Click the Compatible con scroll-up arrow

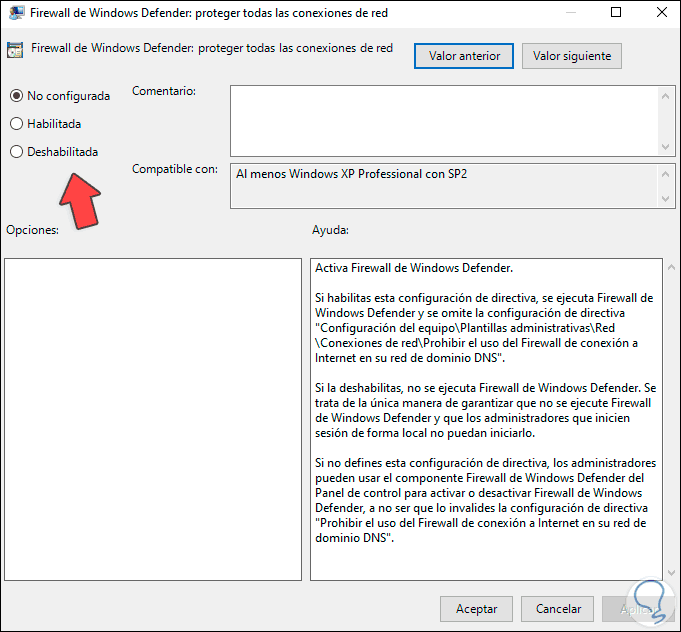click(665, 174)
